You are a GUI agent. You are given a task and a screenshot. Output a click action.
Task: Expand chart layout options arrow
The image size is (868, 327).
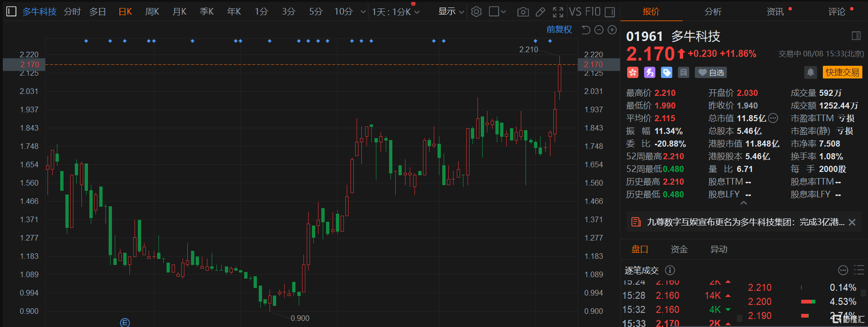pos(503,12)
